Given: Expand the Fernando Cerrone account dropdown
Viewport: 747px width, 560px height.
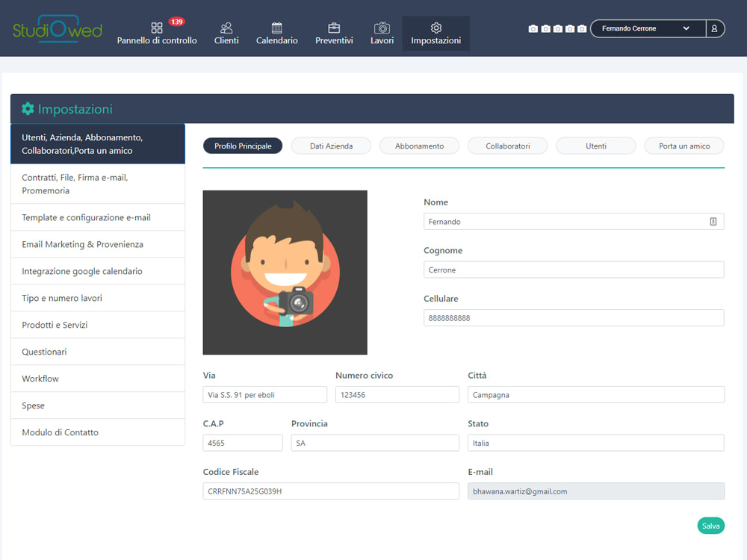Looking at the screenshot, I should 647,28.
